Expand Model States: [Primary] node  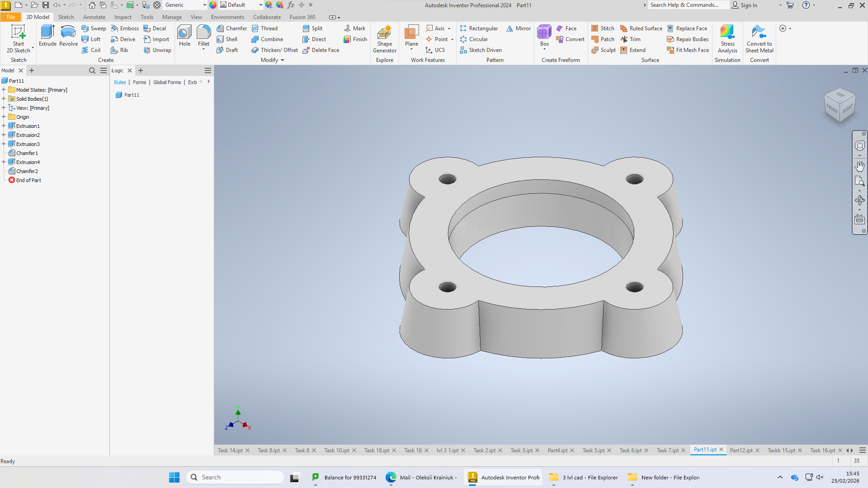4,89
